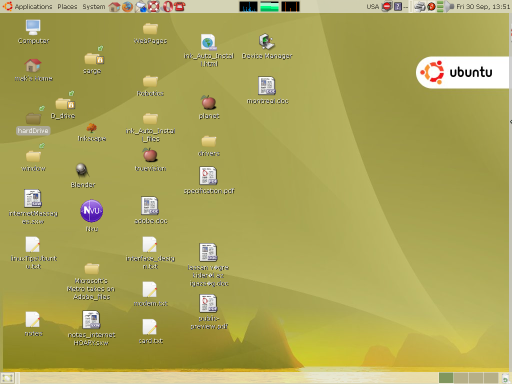Click the red update notifier tray icon
512x384 pixels.
tap(431, 6)
